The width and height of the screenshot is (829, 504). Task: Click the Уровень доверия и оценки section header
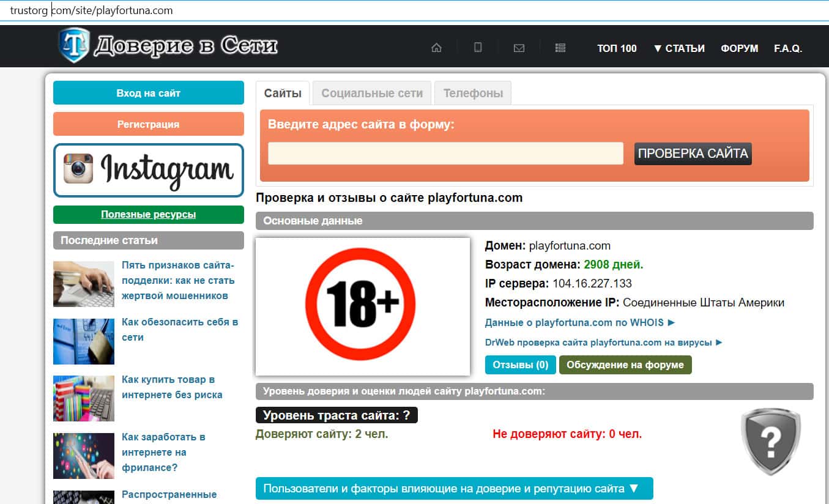coord(535,391)
